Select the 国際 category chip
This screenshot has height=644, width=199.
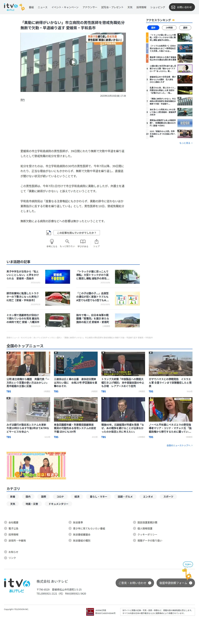[x=44, y=496]
